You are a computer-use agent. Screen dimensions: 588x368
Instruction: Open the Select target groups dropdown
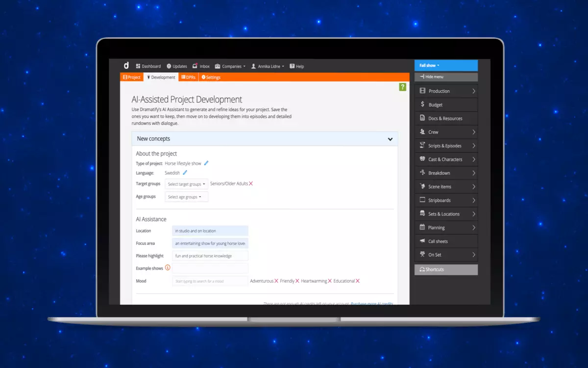pyautogui.click(x=186, y=184)
